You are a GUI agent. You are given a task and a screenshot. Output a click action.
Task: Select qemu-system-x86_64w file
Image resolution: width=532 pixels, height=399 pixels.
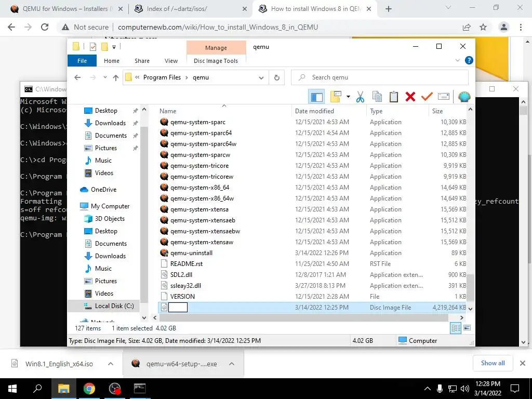coord(202,198)
